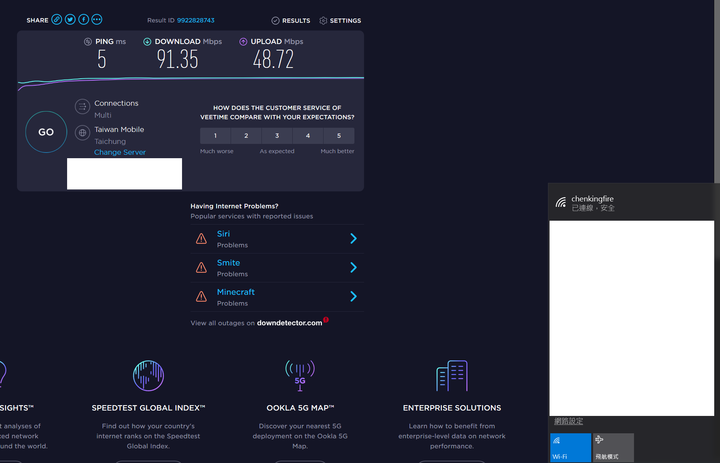Screen dimensions: 720x463
Task: Open SPEEDTEST GLOBAL INDEX heading
Action: [x=148, y=408]
